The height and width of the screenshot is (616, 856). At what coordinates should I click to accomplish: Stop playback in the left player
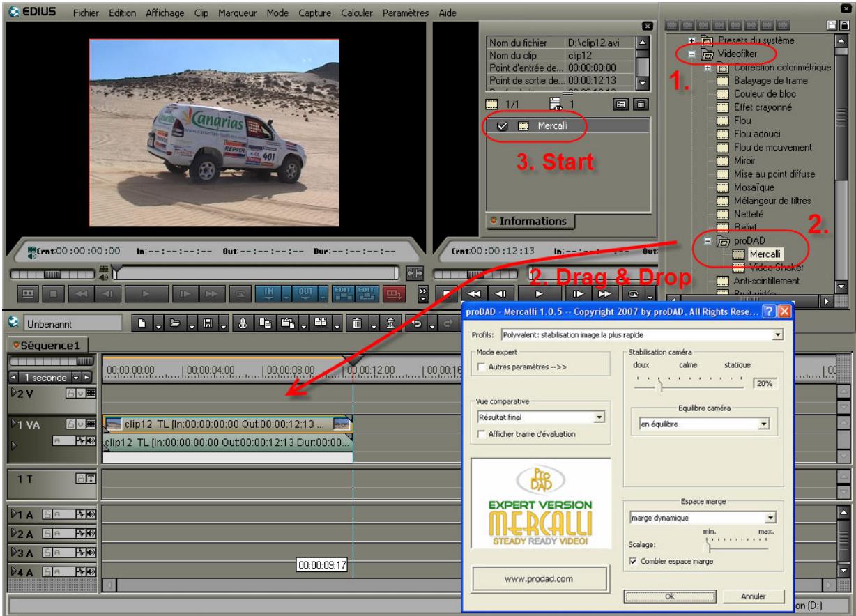[x=54, y=293]
